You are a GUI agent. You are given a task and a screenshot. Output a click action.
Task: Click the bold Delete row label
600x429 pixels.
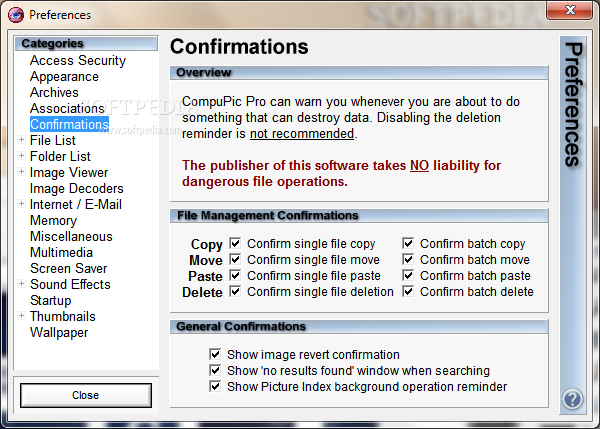[202, 292]
